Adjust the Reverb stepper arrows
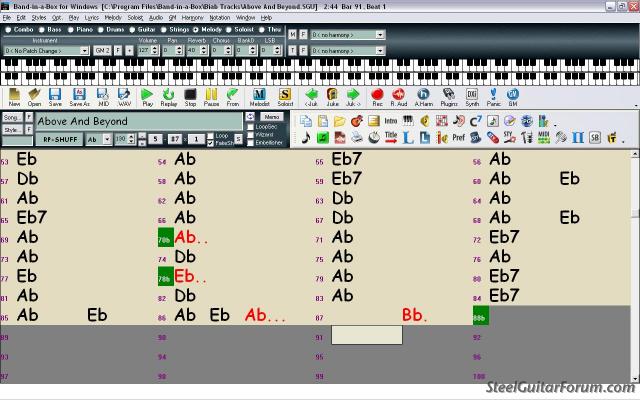The height and width of the screenshot is (400, 640). click(204, 50)
